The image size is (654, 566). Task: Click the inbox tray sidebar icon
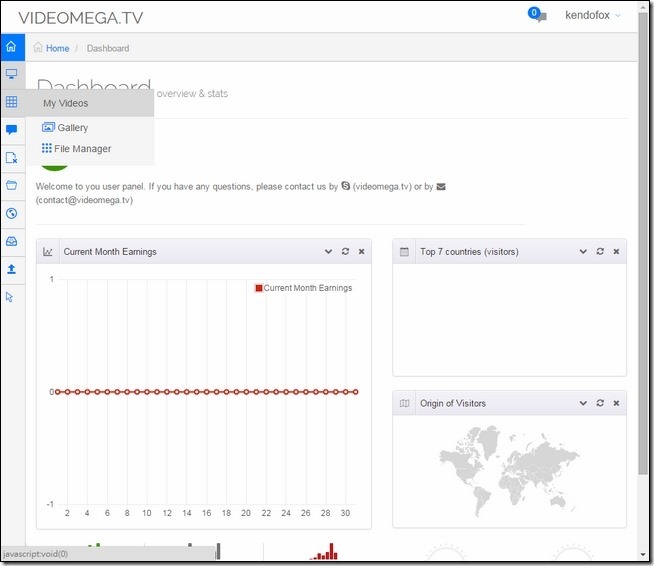tap(12, 241)
